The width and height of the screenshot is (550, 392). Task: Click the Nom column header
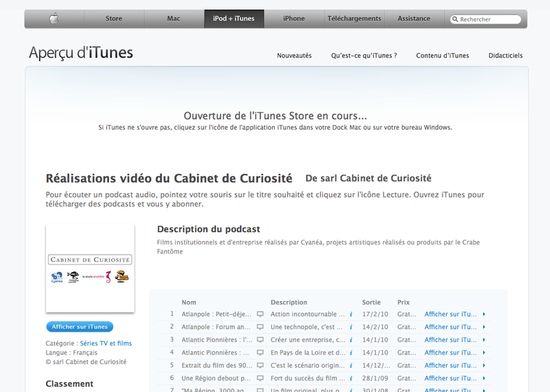click(x=189, y=302)
